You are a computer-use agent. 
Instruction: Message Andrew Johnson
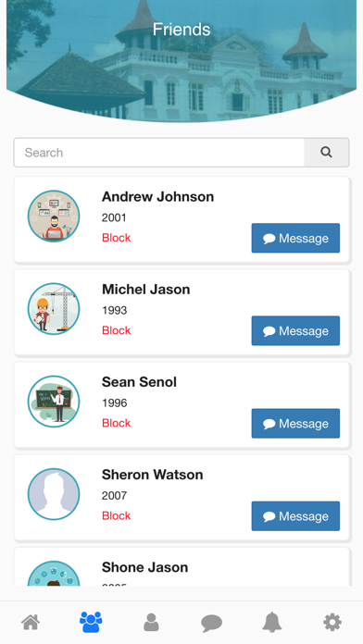tap(295, 238)
